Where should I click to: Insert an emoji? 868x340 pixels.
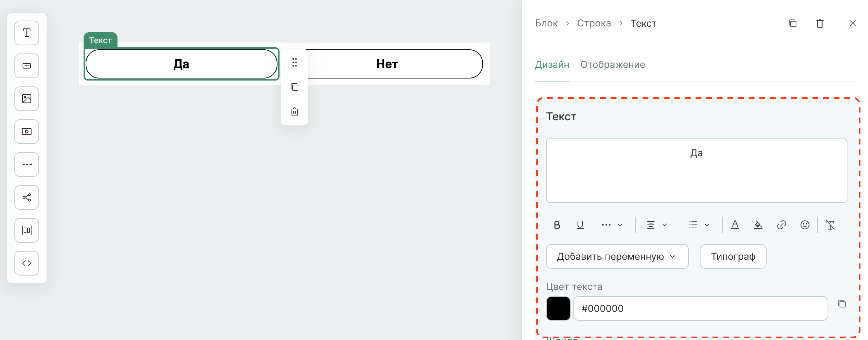click(x=805, y=225)
